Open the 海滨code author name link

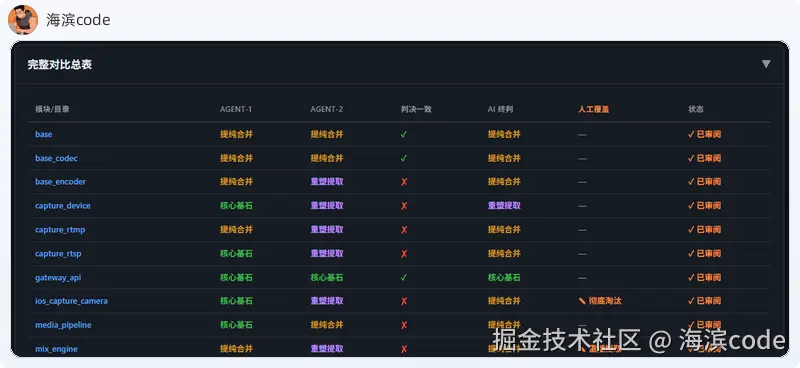tap(78, 20)
